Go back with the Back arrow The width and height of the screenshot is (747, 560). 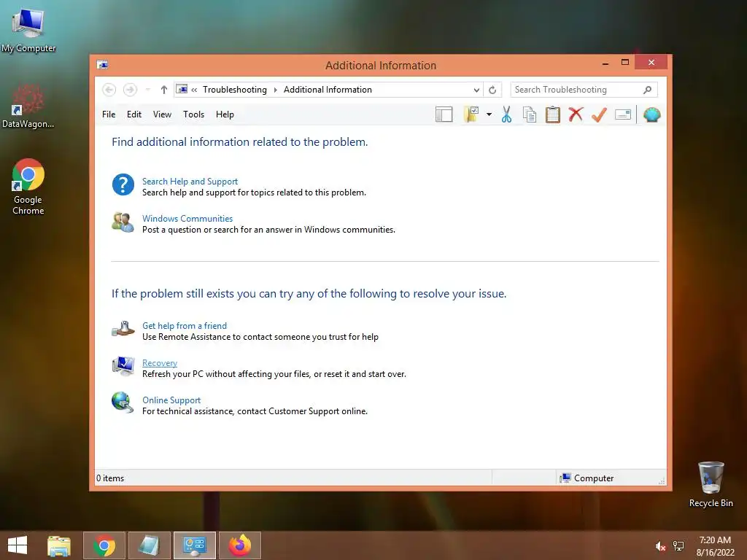(109, 90)
